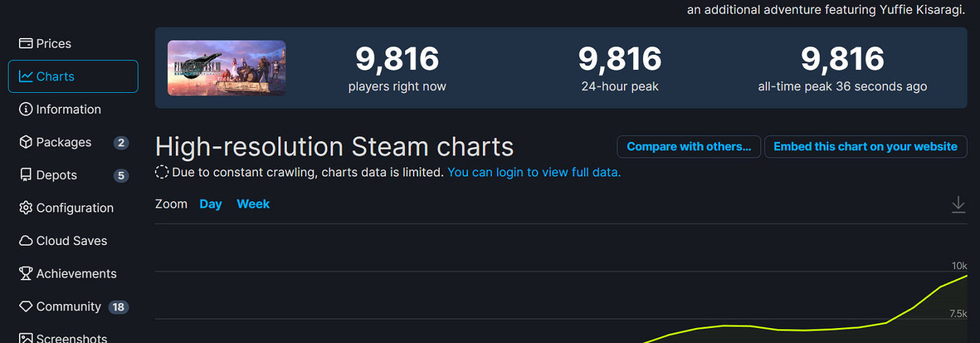Set chart zoom to Week
The height and width of the screenshot is (343, 980).
253,204
